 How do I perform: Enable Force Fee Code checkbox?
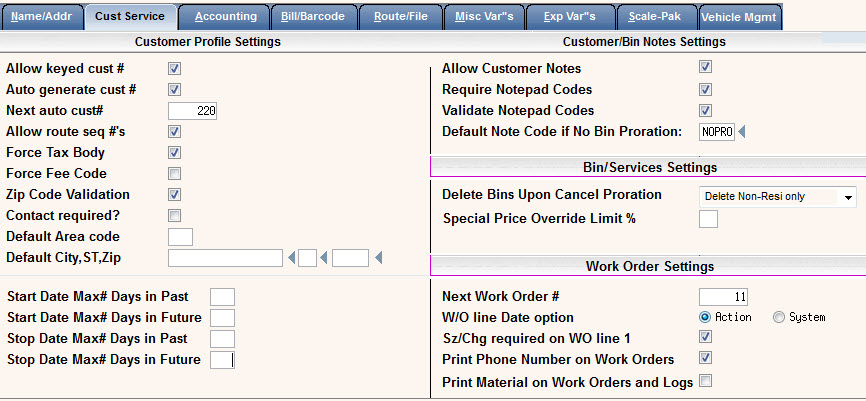(x=175, y=173)
